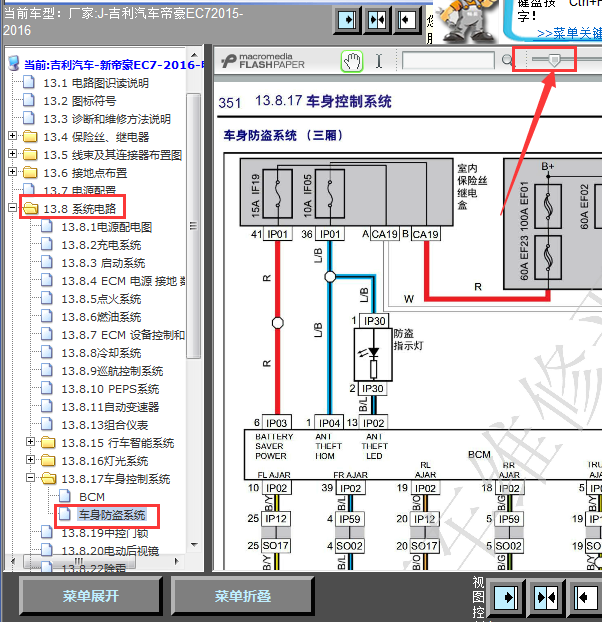Click bottom view-control right-arrow button
The height and width of the screenshot is (622, 602).
point(506,597)
